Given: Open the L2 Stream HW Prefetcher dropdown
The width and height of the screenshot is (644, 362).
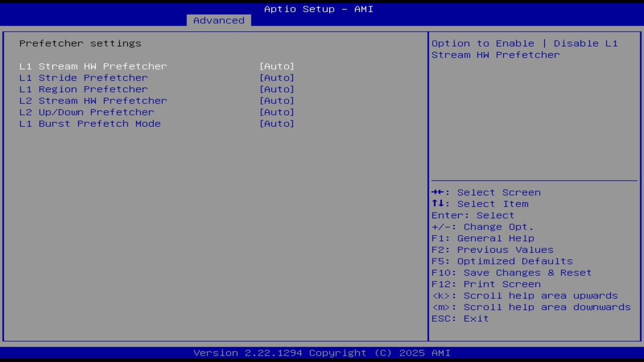Looking at the screenshot, I should pyautogui.click(x=277, y=101).
